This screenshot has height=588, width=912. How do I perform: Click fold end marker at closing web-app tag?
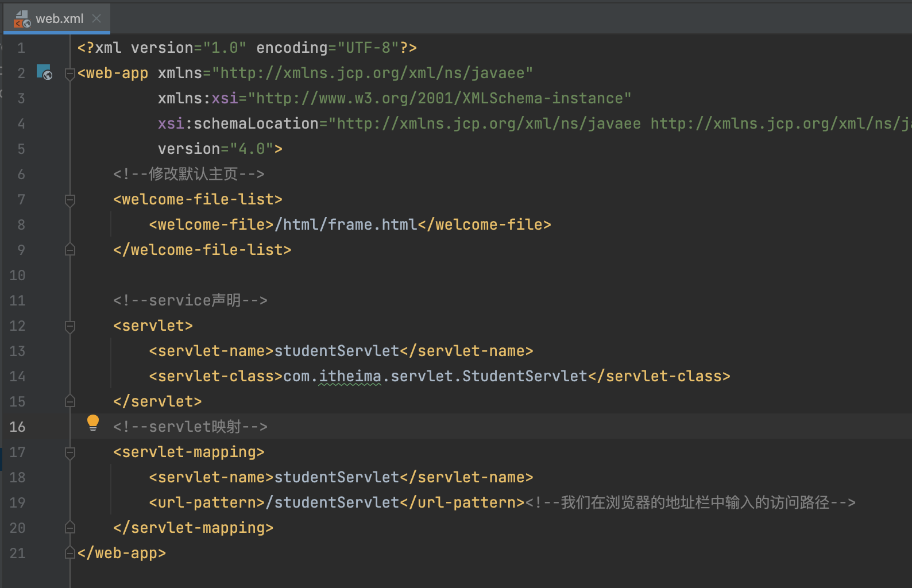pyautogui.click(x=70, y=553)
